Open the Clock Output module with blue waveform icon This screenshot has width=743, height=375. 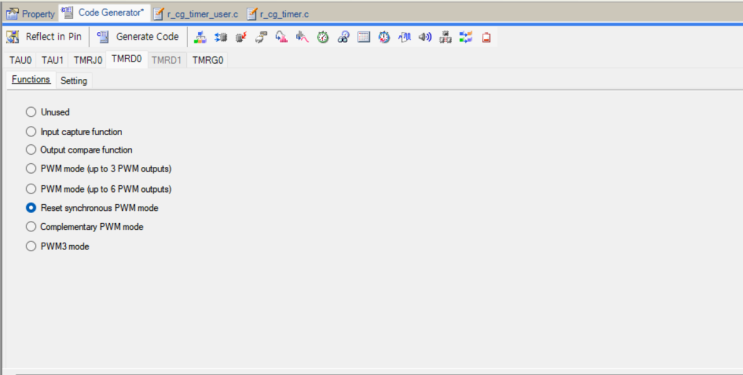[404, 37]
